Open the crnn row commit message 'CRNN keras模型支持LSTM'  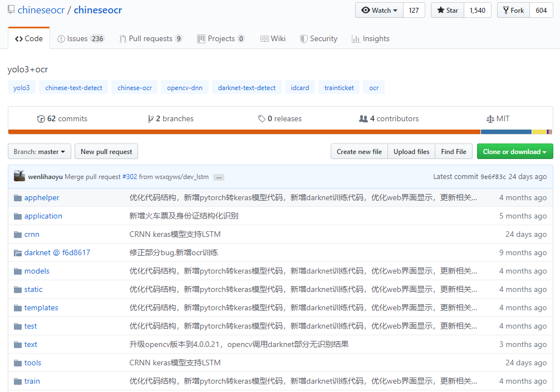(175, 234)
